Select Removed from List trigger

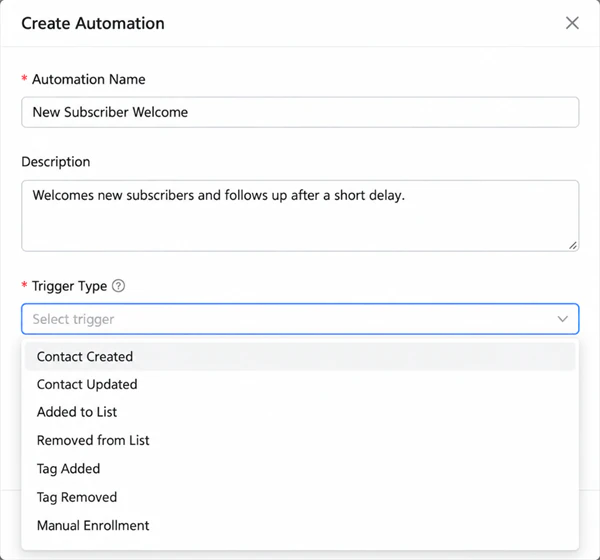point(300,440)
